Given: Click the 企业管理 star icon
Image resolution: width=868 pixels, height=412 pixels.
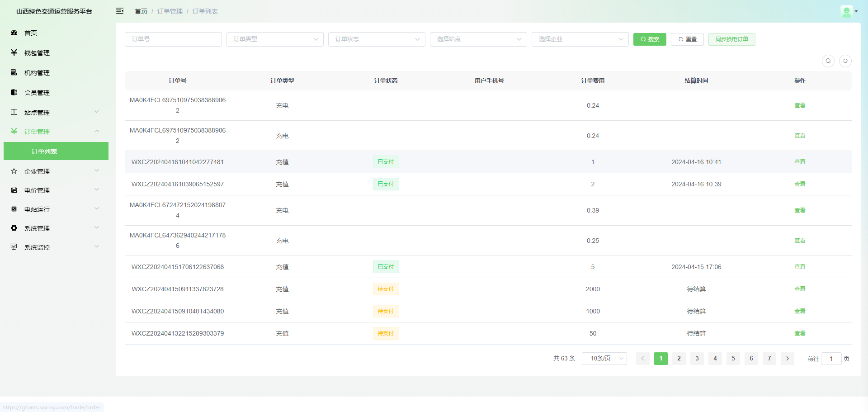Looking at the screenshot, I should [x=14, y=171].
